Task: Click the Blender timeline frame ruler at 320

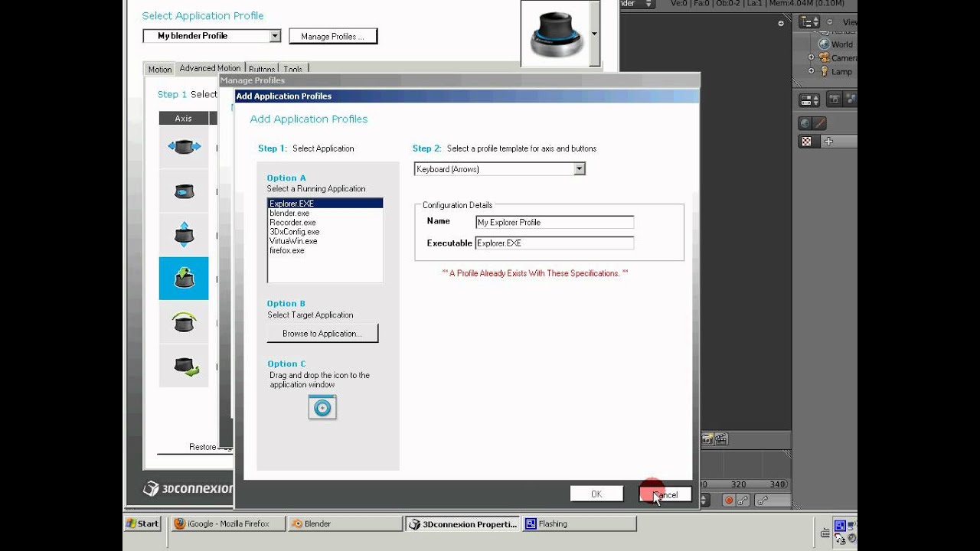Action: point(738,484)
